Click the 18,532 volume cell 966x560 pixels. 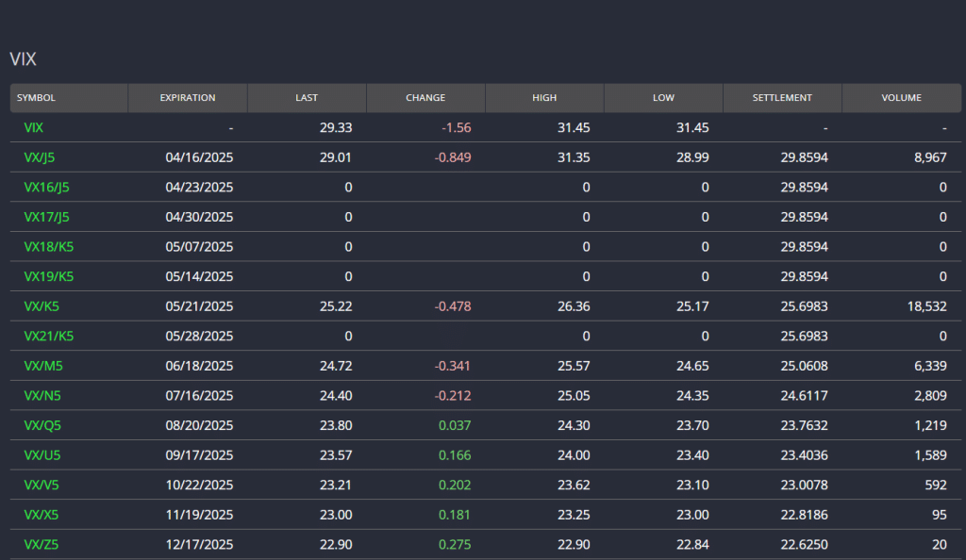click(924, 306)
